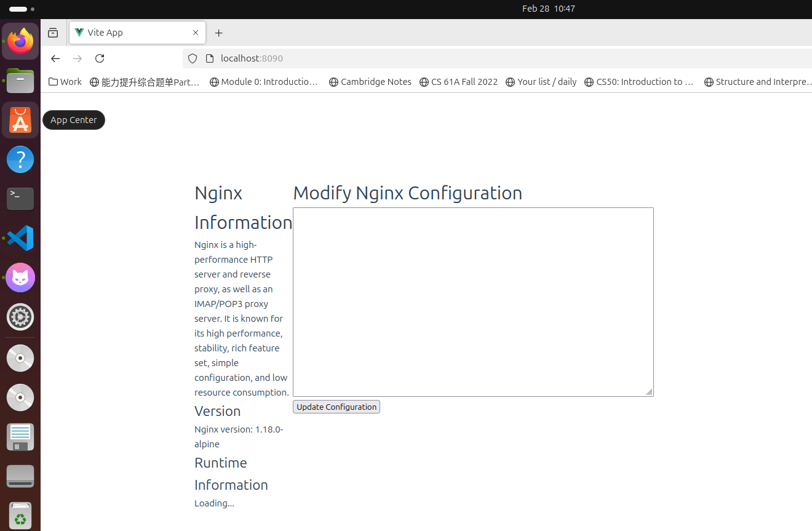Open the Trash in the dock
The height and width of the screenshot is (531, 812).
[x=20, y=515]
